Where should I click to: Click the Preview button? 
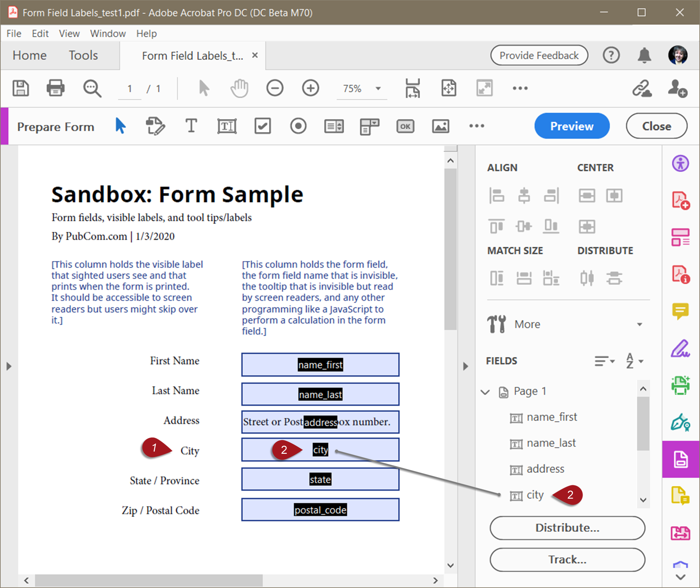572,126
